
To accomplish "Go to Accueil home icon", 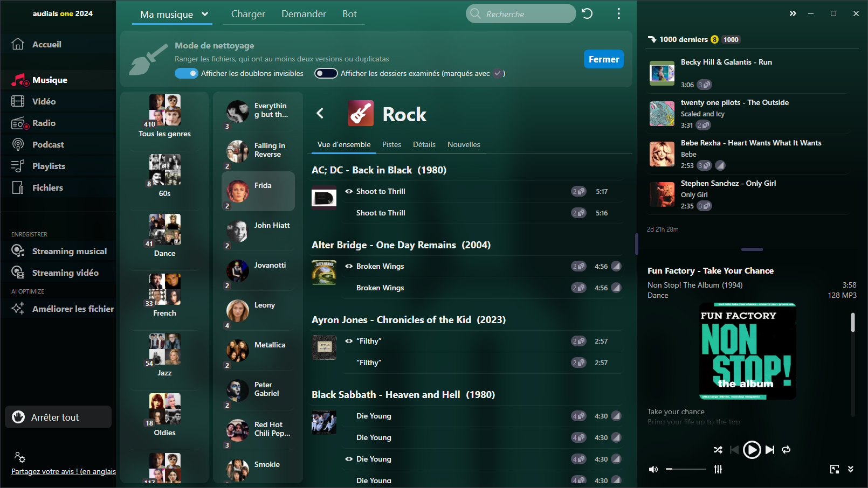I will [18, 44].
